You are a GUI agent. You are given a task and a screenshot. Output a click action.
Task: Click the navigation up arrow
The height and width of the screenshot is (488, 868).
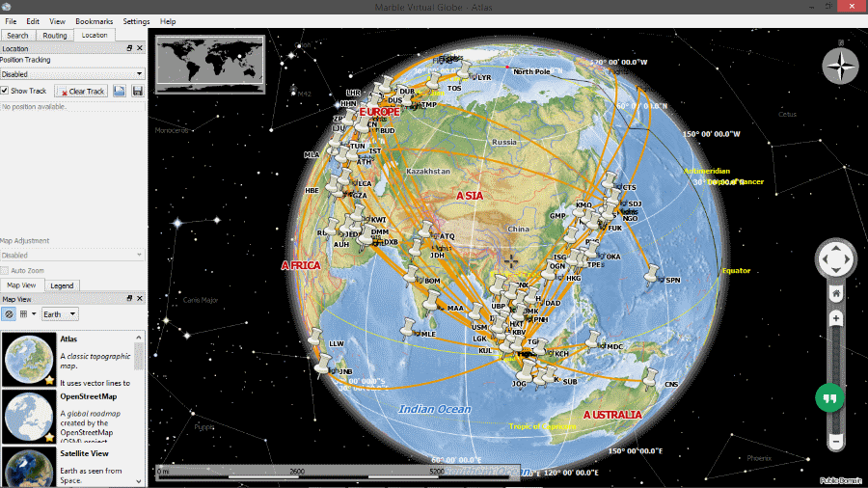(x=836, y=247)
